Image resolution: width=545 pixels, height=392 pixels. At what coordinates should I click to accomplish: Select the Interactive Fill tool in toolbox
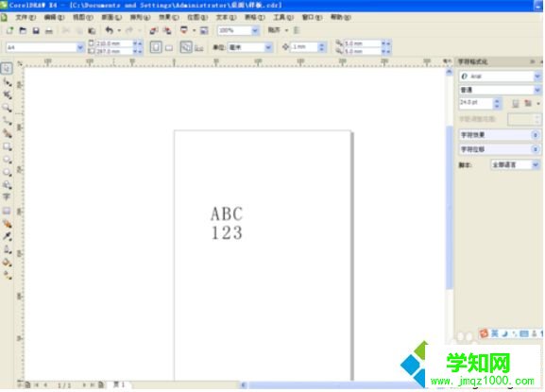pos(7,275)
